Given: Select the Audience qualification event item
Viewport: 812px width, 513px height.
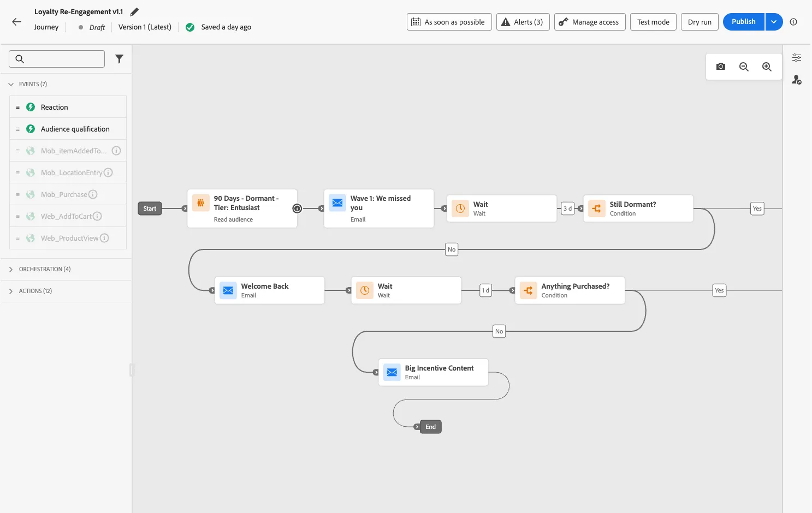Looking at the screenshot, I should point(68,129).
